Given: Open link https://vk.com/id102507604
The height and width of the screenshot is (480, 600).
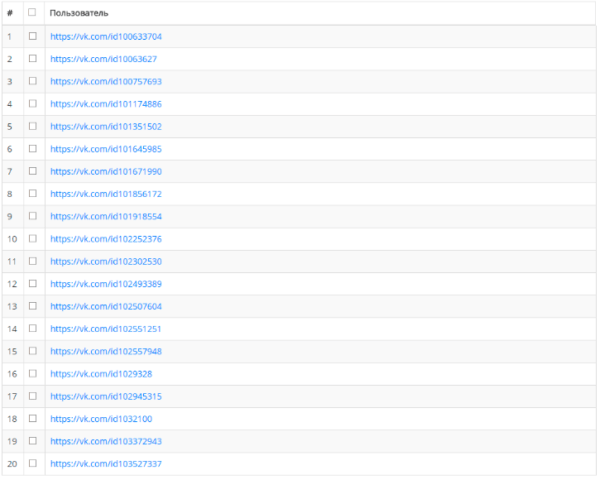Looking at the screenshot, I should [x=106, y=307].
